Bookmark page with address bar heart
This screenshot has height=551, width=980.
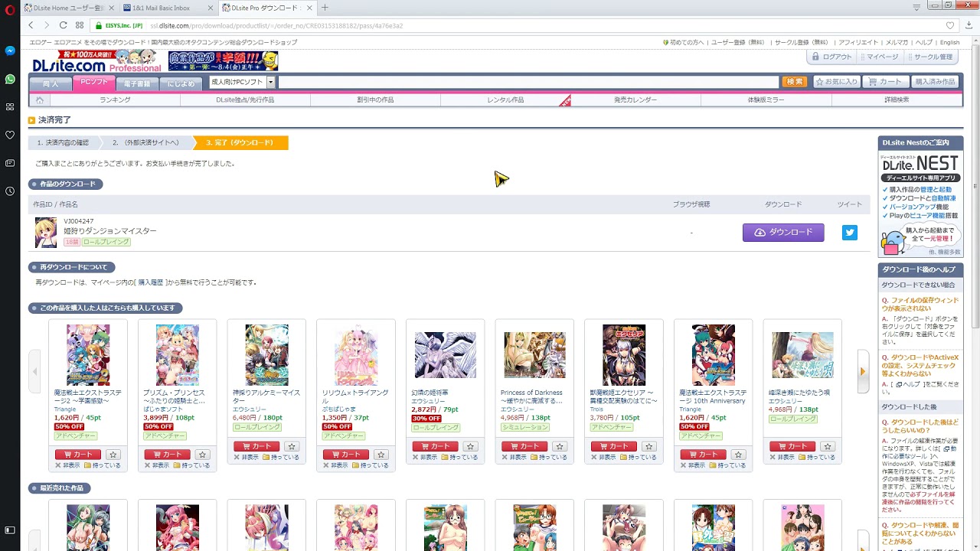950,25
